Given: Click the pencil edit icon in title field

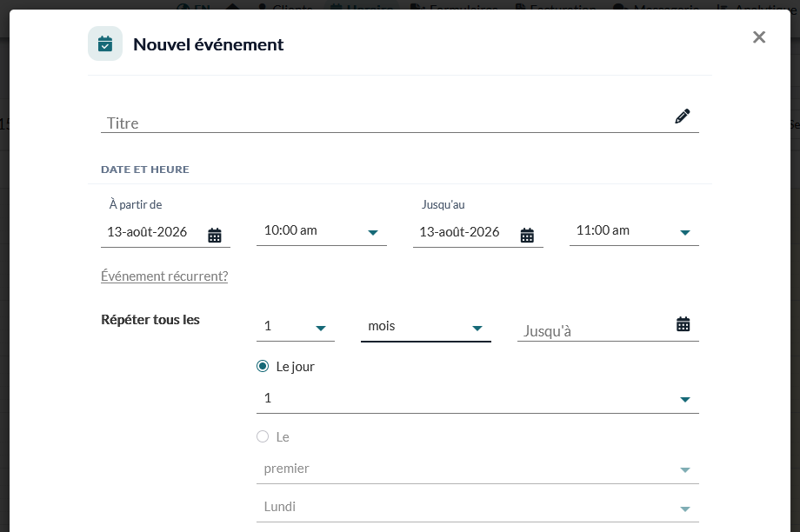Looking at the screenshot, I should point(682,116).
